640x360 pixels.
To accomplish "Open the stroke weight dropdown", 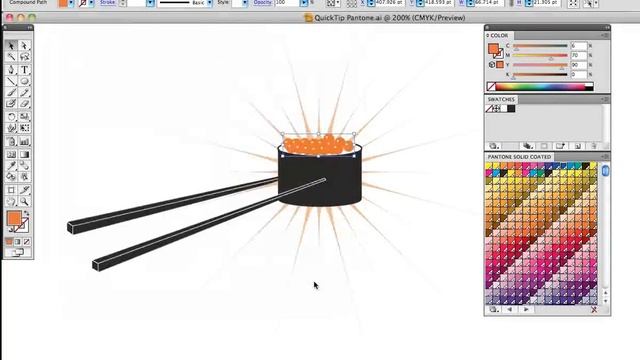I will click(x=150, y=3).
